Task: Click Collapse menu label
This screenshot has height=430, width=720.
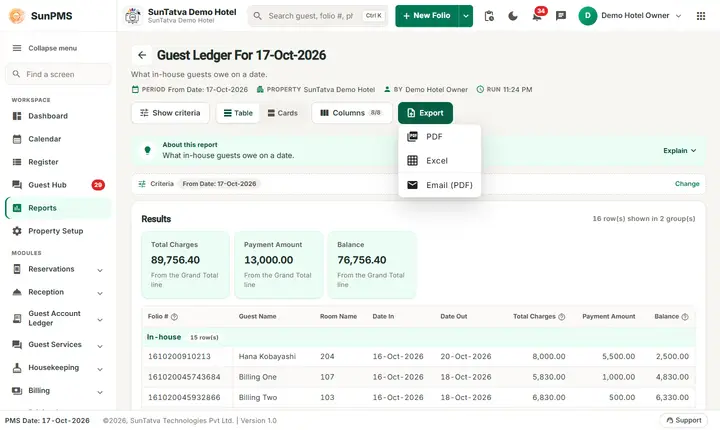Action: tap(53, 48)
